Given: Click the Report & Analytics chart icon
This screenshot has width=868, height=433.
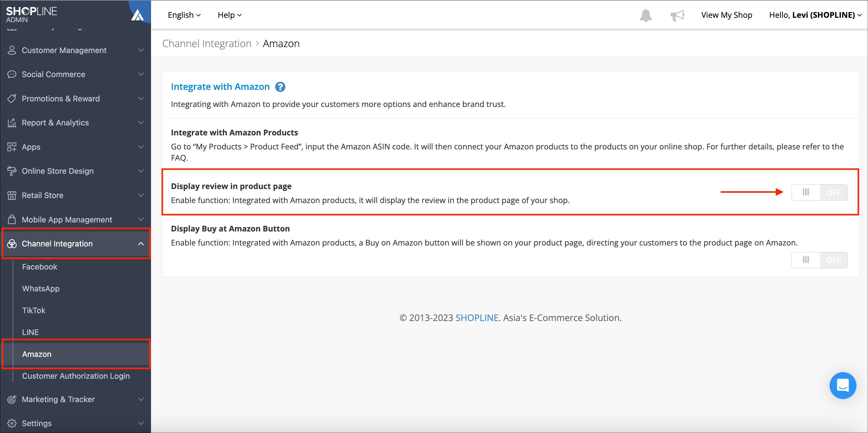Looking at the screenshot, I should coord(12,123).
